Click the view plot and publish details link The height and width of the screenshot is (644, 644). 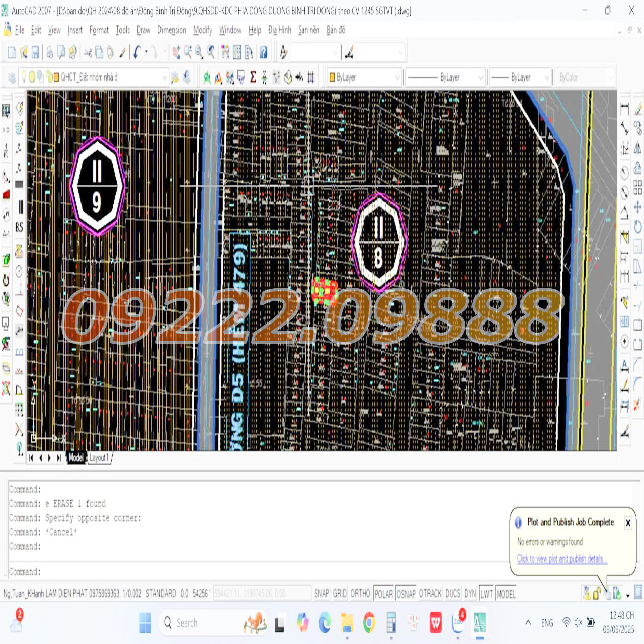[562, 559]
